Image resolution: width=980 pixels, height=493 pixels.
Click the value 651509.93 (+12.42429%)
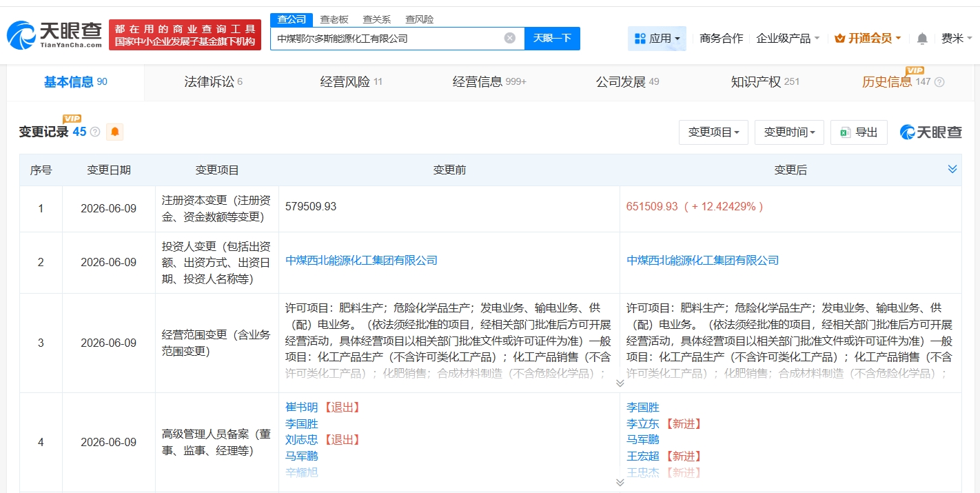[695, 207]
